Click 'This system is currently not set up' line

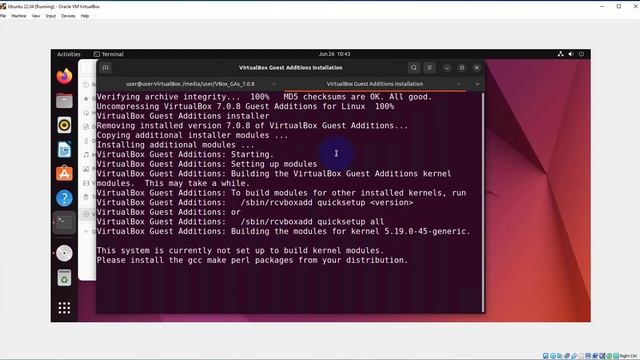240,251
